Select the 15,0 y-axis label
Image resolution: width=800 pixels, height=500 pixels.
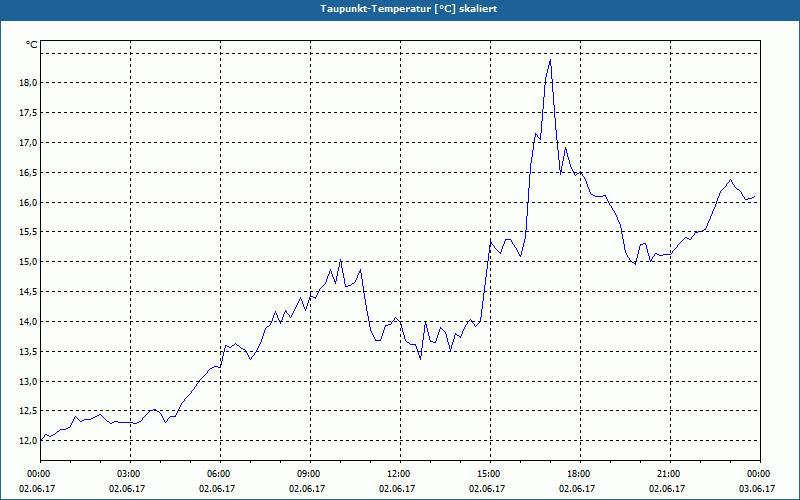click(29, 262)
